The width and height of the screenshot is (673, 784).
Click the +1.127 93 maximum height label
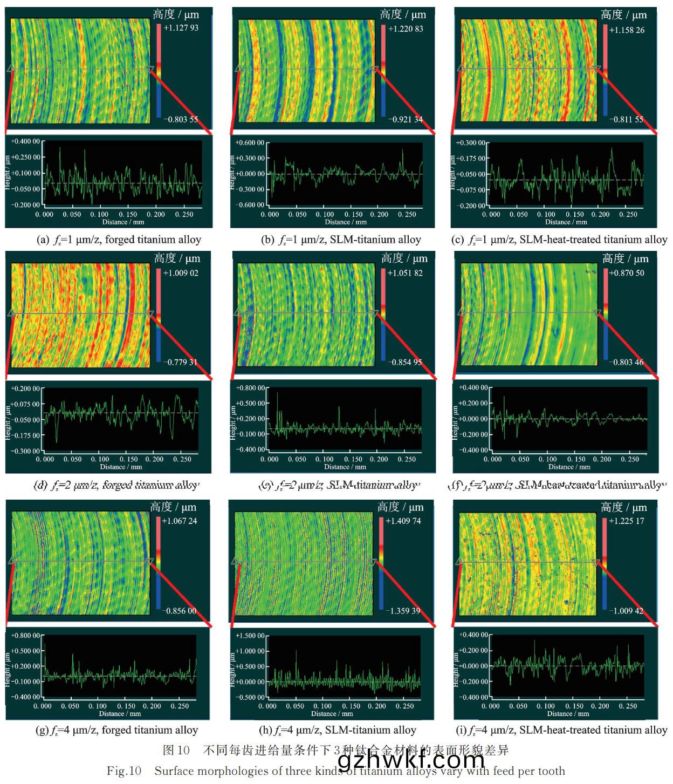[181, 28]
